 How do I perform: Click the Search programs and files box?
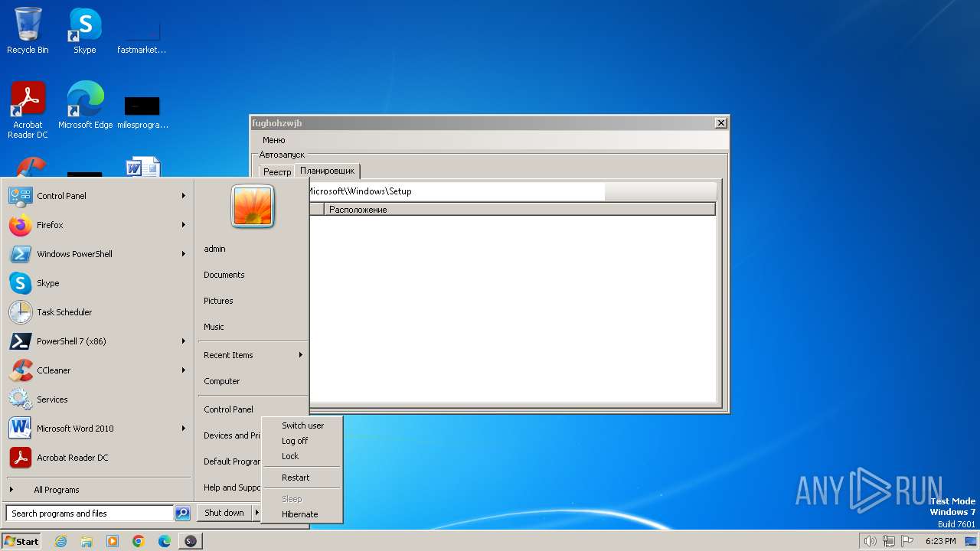(x=90, y=514)
